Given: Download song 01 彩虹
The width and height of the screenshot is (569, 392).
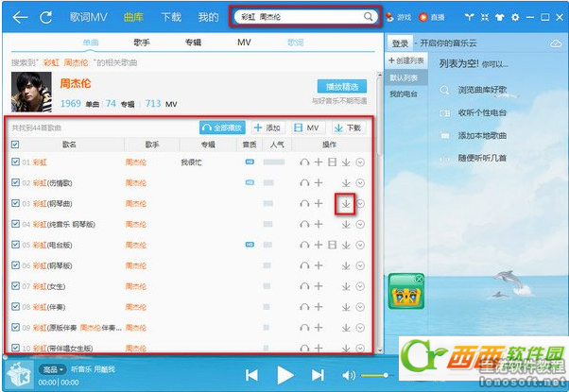Looking at the screenshot, I should 346,162.
